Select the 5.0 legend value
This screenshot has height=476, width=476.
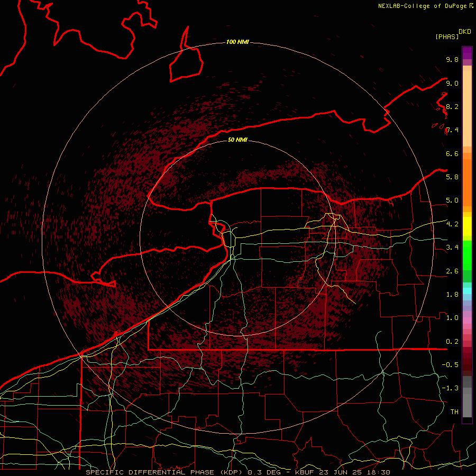pyautogui.click(x=452, y=200)
